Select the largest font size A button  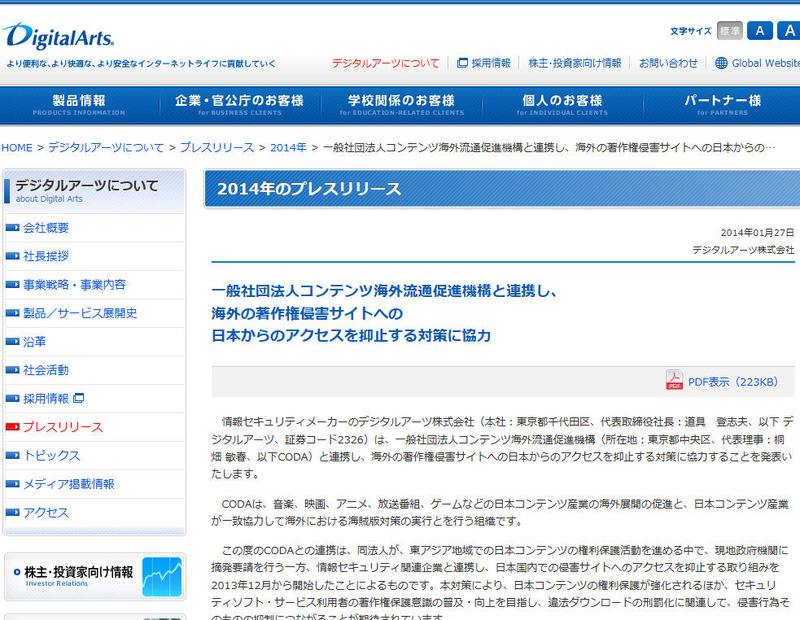click(787, 31)
